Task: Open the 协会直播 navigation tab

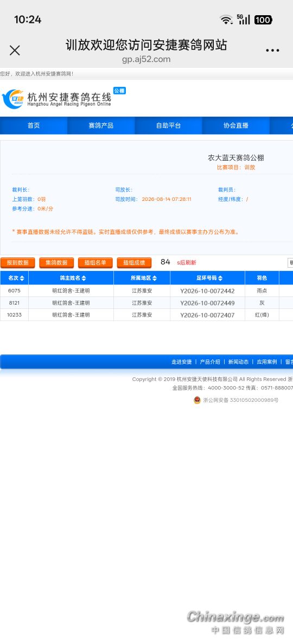Action: pyautogui.click(x=236, y=125)
